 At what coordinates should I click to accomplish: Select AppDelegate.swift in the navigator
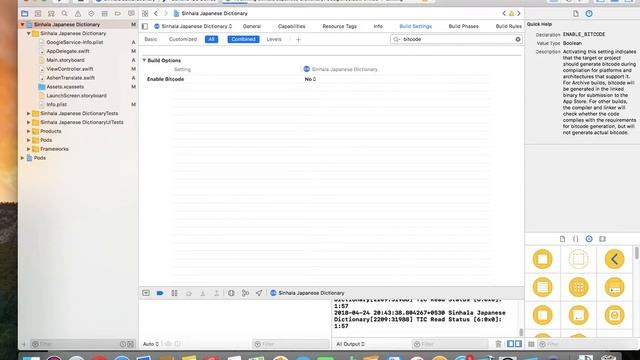click(68, 51)
